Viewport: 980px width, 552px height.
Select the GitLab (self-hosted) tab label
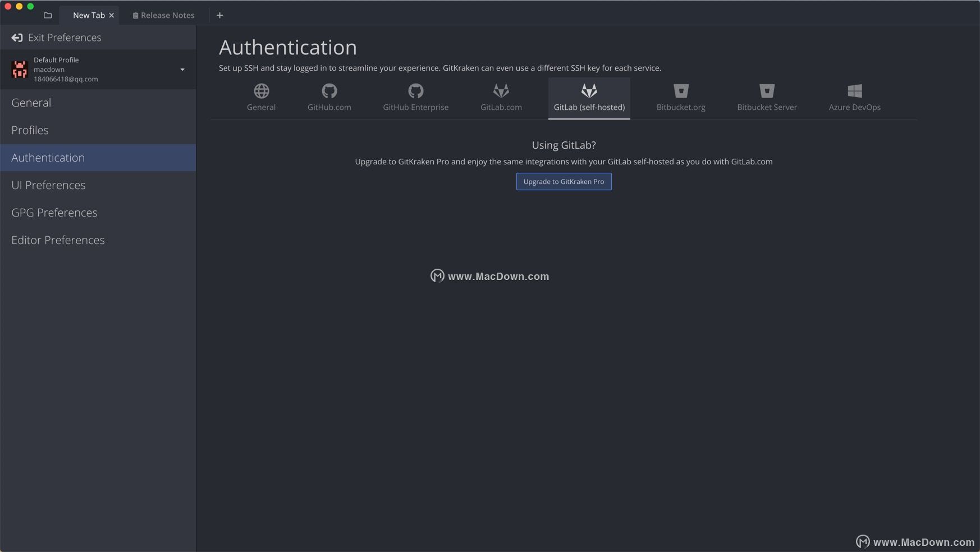[x=589, y=107]
